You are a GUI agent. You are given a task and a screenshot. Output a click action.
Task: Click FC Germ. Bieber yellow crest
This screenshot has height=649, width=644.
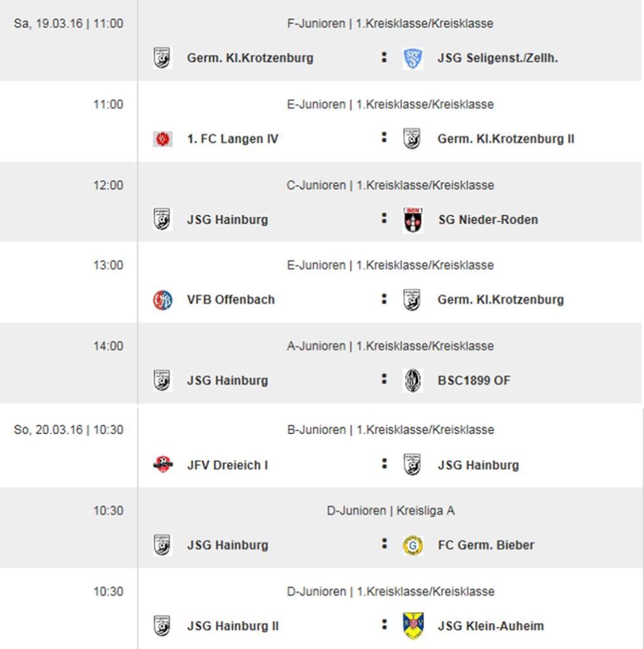click(x=413, y=545)
